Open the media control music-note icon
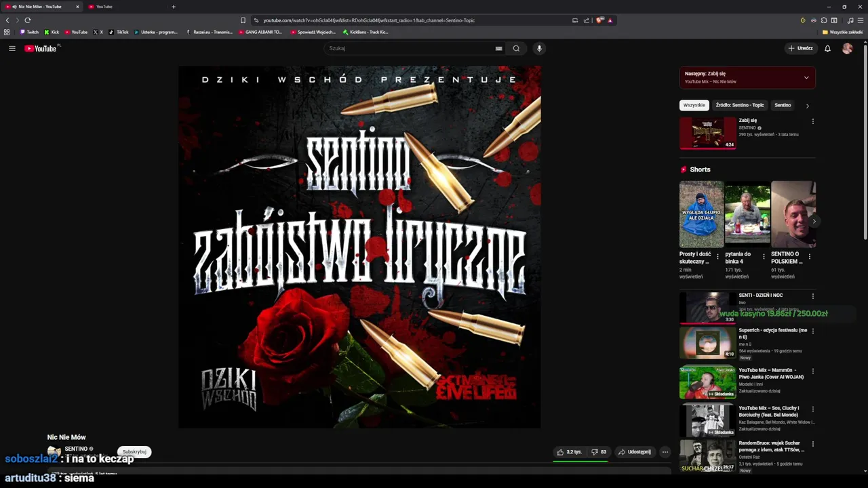Image resolution: width=868 pixels, height=488 pixels. point(850,20)
